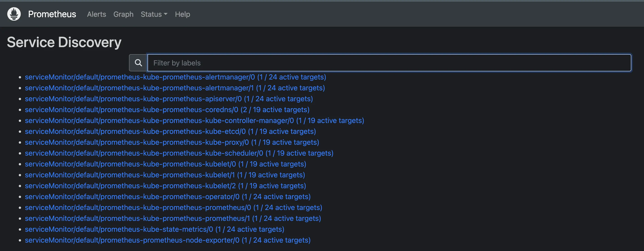Viewport: 644px width, 251px height.
Task: Open the kubelet/0 serviceMonitor link
Action: [x=165, y=164]
